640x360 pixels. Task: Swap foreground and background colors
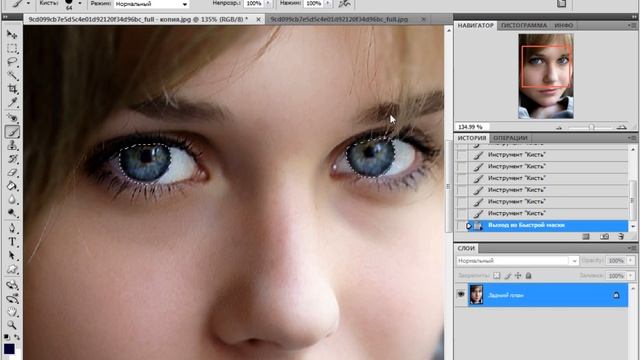(17, 337)
